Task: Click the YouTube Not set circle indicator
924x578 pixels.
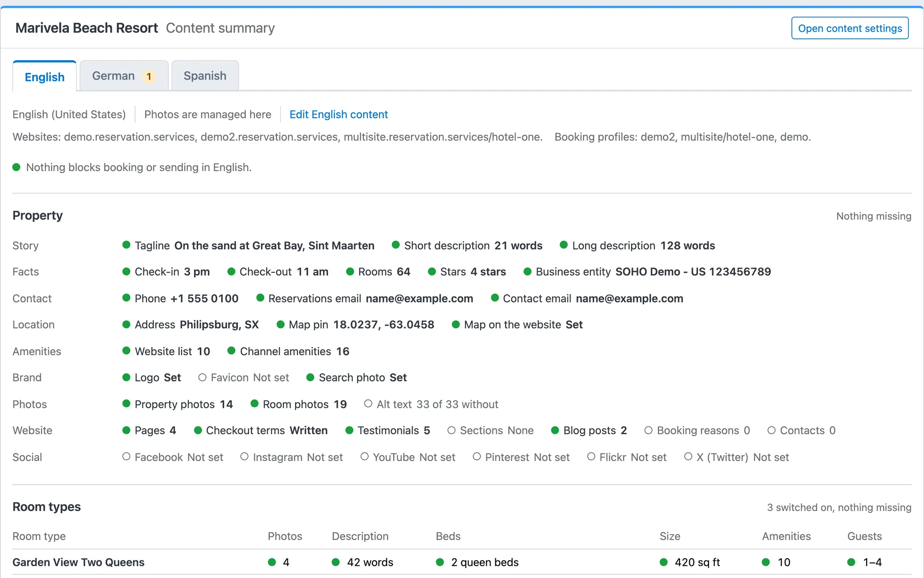Action: click(365, 457)
